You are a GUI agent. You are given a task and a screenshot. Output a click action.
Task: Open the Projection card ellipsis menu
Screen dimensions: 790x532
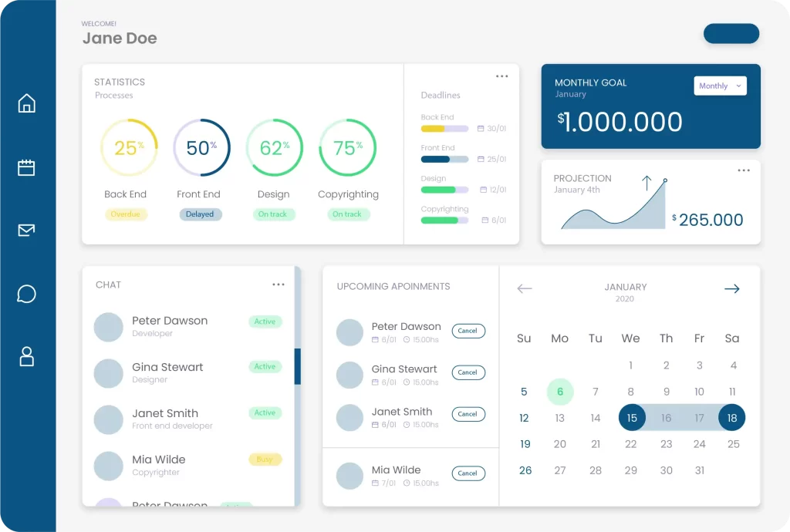(x=744, y=170)
